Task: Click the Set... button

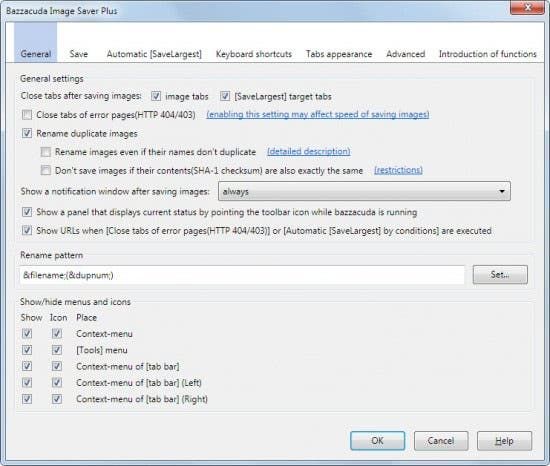Action: click(x=500, y=275)
